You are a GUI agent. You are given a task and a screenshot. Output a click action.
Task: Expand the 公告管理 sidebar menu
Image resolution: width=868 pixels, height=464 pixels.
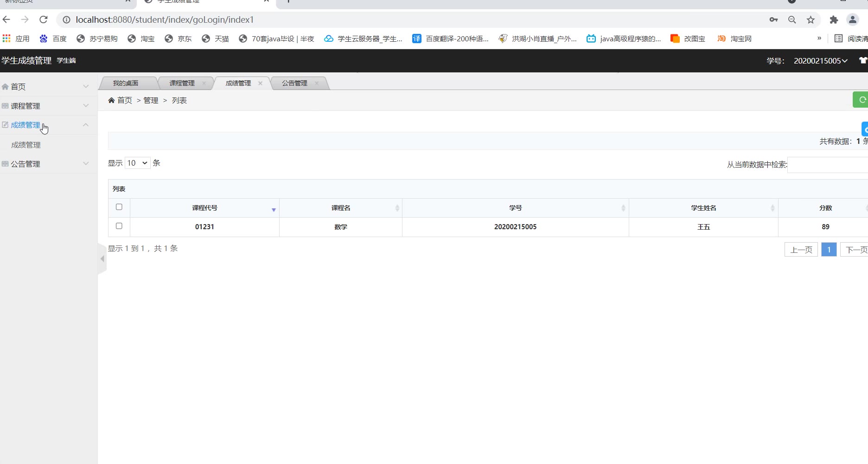[x=48, y=164]
